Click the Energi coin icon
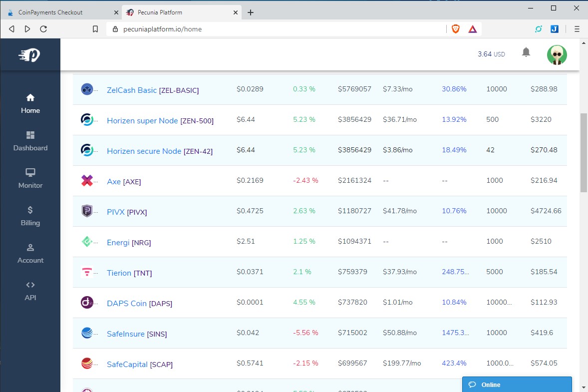Viewport: 588px width, 392px height. point(87,241)
